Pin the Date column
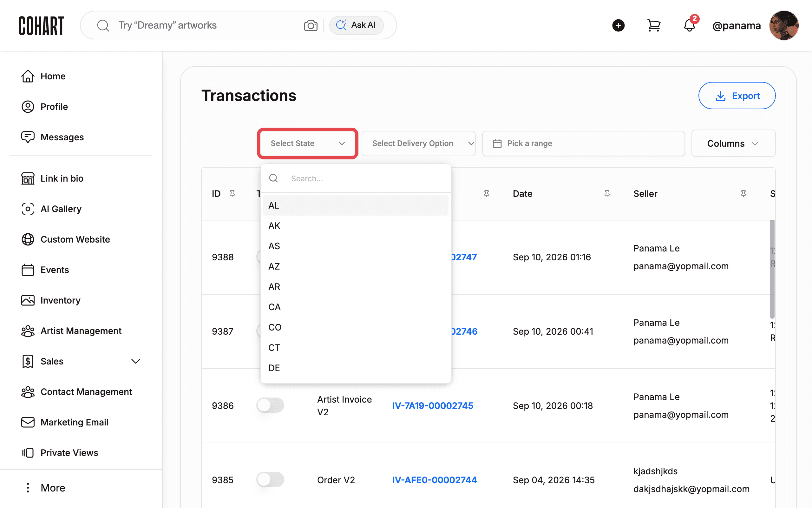The image size is (812, 508). click(x=607, y=194)
